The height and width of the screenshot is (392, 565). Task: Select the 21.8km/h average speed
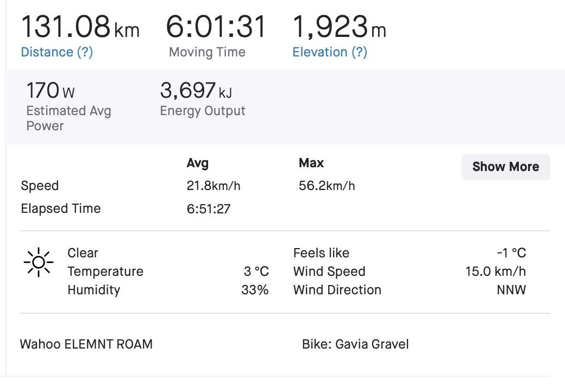tap(214, 186)
